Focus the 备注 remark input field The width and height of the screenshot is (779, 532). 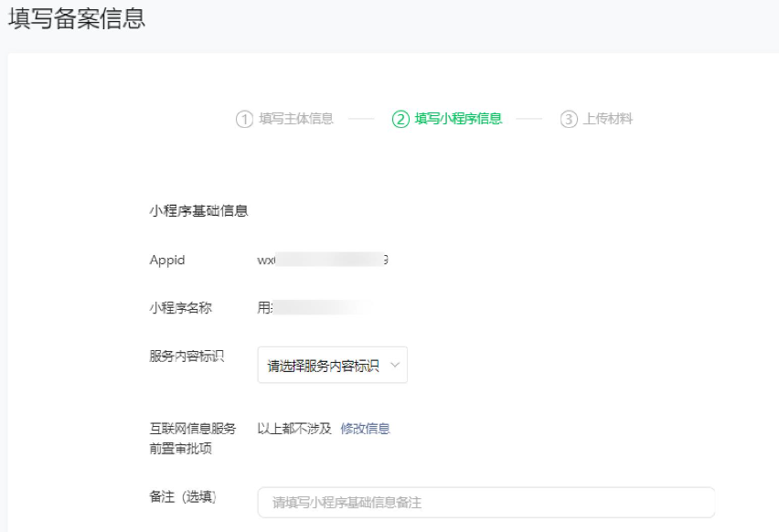[486, 503]
